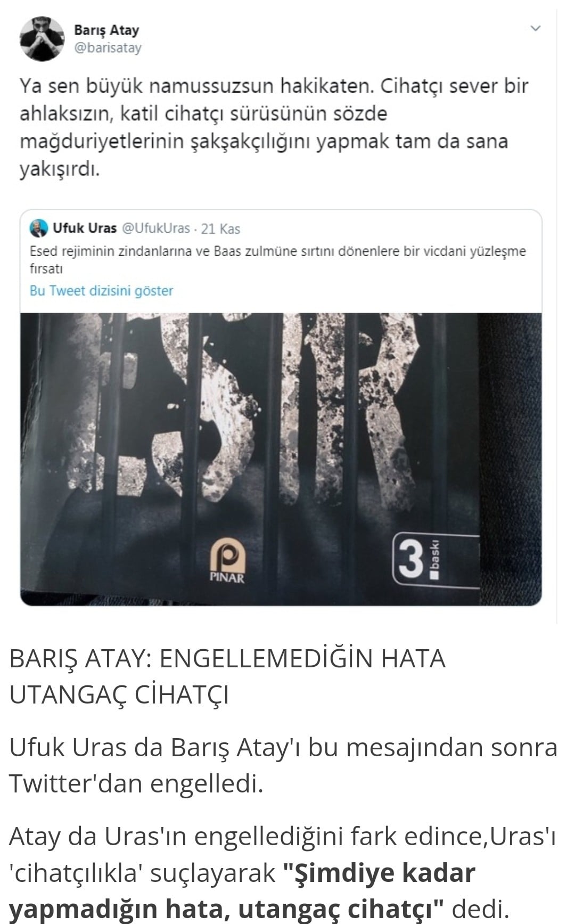Open the Ufuk Uras name in quoted tweet
Screen dimensions: 575x924
click(85, 228)
